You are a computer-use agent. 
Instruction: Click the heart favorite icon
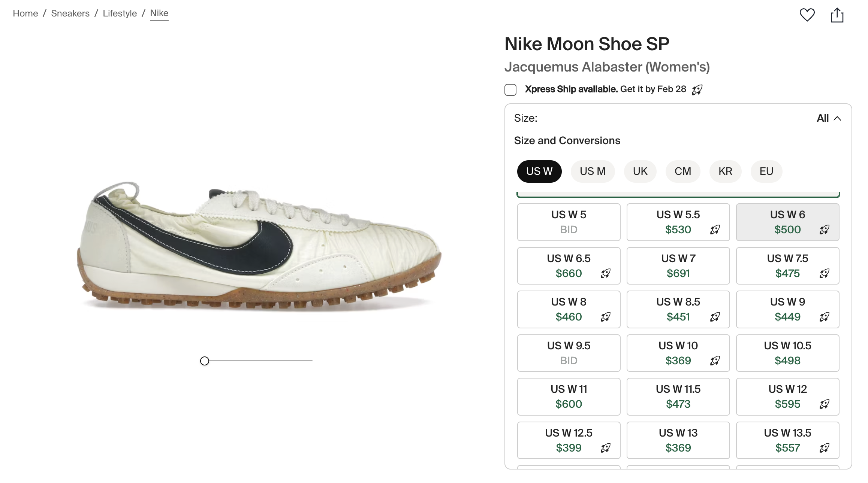(x=807, y=15)
